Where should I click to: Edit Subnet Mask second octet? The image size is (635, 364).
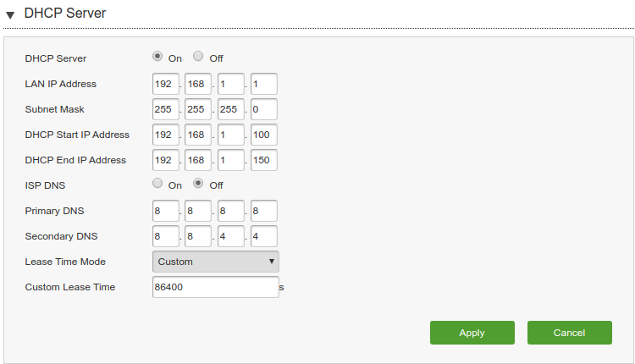[198, 109]
